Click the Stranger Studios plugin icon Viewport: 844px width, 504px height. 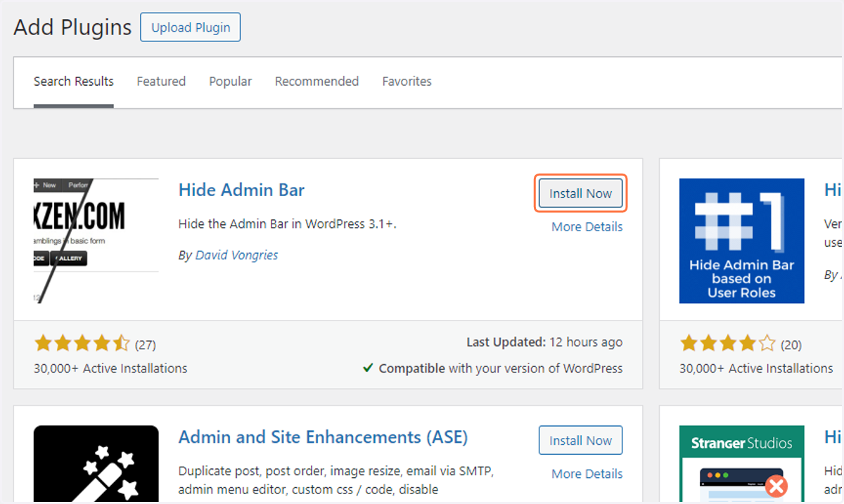coord(741,464)
